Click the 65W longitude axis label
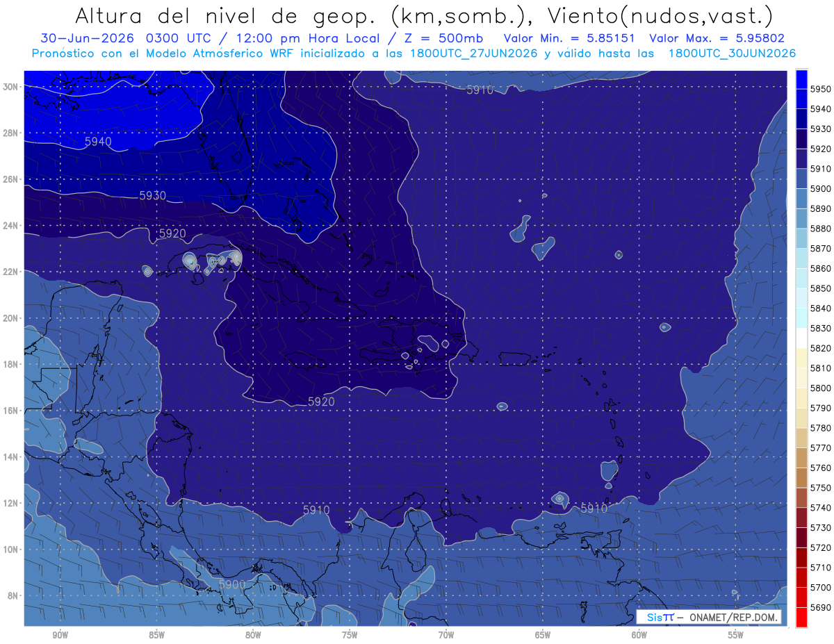The image size is (834, 644). click(x=543, y=635)
